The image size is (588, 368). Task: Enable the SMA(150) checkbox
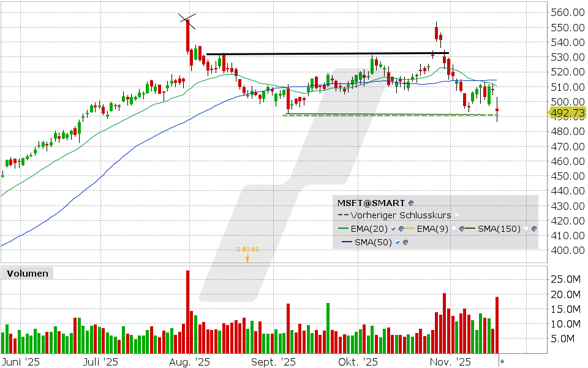tap(525, 229)
